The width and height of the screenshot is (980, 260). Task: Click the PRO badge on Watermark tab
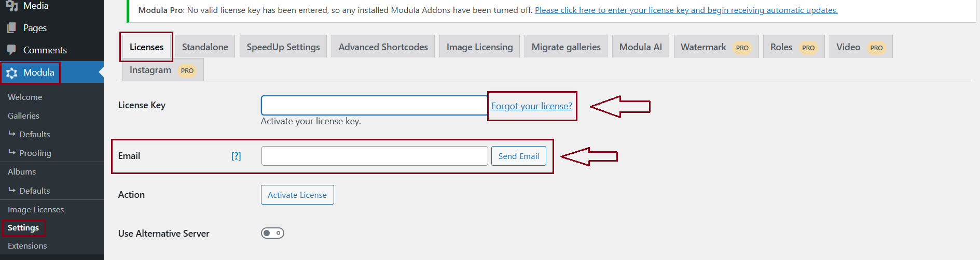tap(742, 48)
